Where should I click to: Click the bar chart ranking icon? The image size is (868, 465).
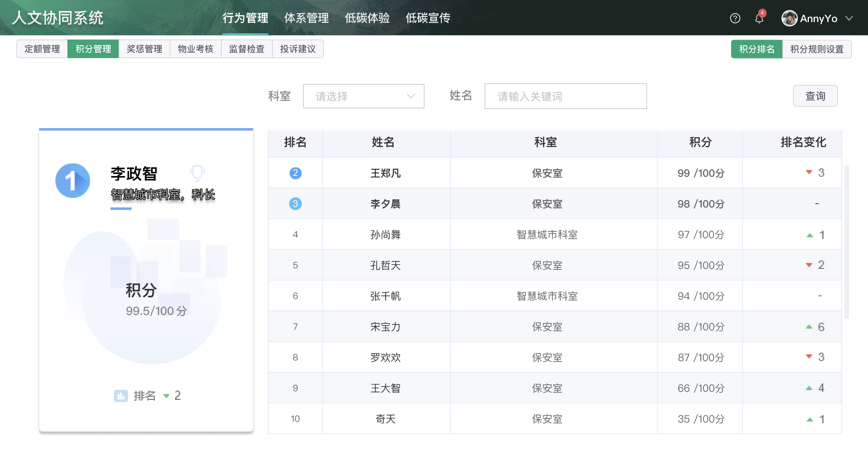tap(121, 396)
